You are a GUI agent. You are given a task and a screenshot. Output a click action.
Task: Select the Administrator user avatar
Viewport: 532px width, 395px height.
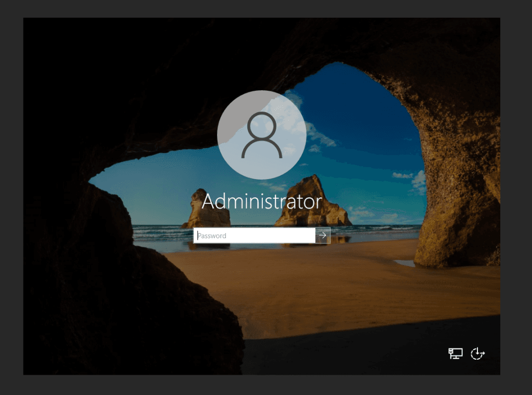click(x=262, y=135)
